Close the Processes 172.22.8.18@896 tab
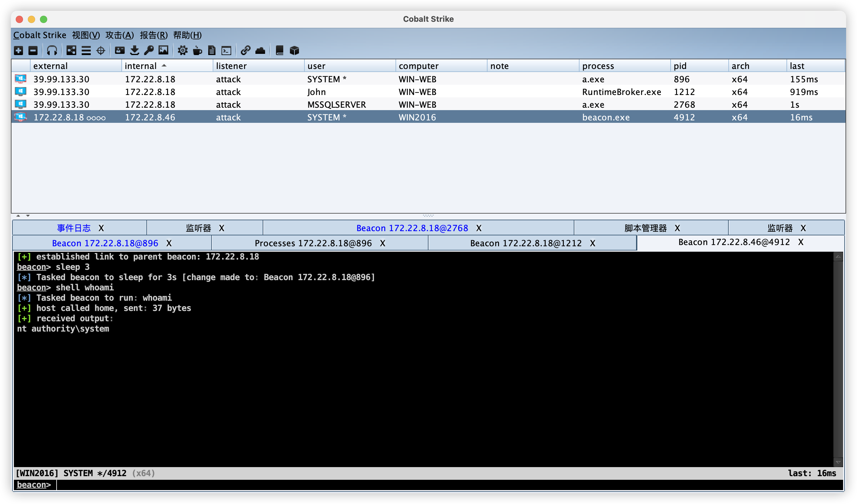The image size is (857, 504). coord(383,243)
